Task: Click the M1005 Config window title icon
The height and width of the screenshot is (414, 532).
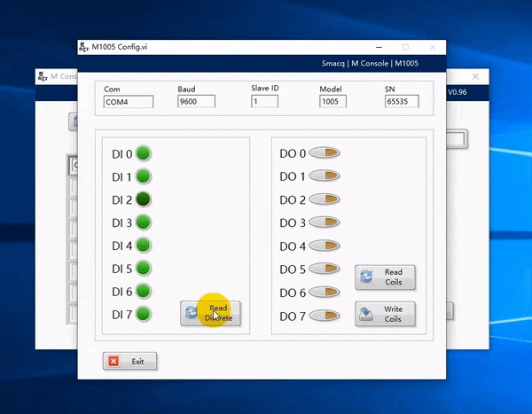Action: click(x=84, y=46)
